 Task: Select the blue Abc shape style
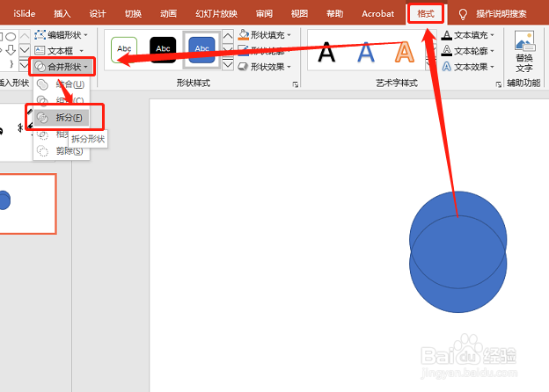coord(201,49)
